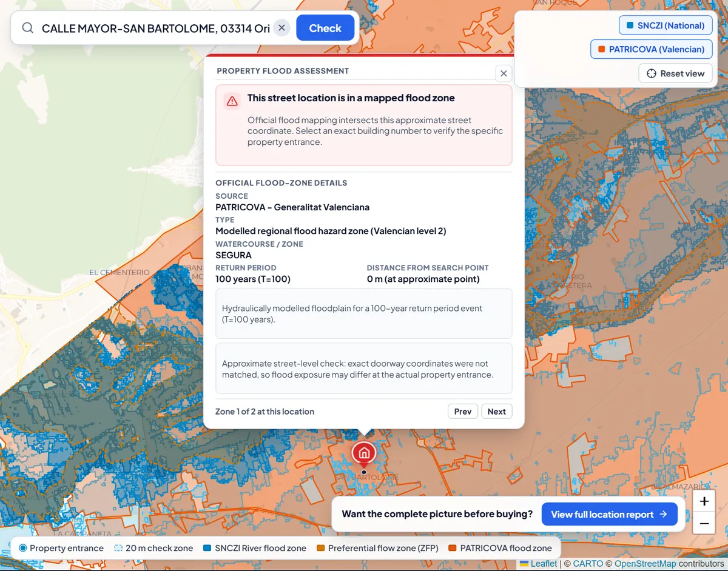Click the 'PROPERTY FLOOD ASSESSMENT' heading
The width and height of the screenshot is (728, 571).
[x=283, y=71]
